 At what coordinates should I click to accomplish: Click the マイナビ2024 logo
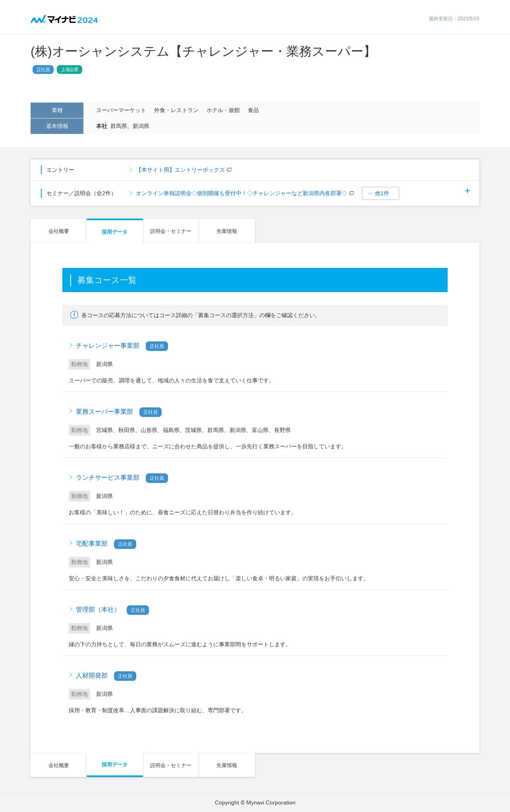pos(64,19)
